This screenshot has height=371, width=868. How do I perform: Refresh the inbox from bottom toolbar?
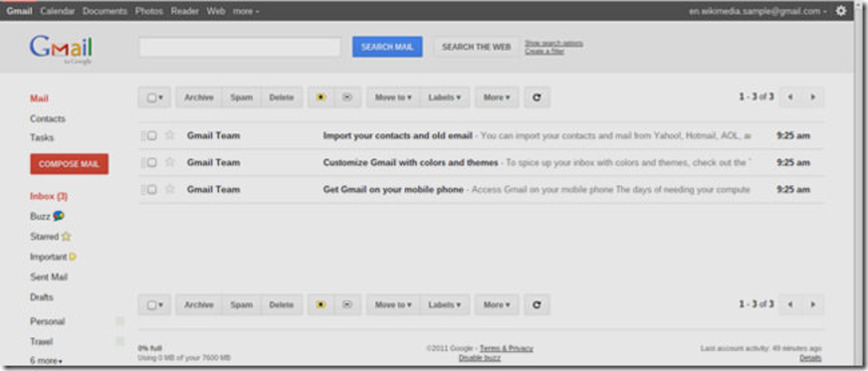pyautogui.click(x=537, y=305)
